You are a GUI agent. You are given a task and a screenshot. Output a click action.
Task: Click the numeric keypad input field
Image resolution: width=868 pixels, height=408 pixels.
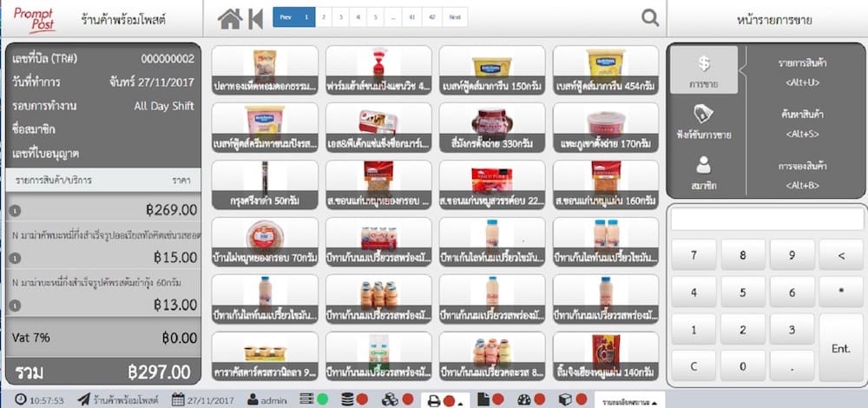767,219
